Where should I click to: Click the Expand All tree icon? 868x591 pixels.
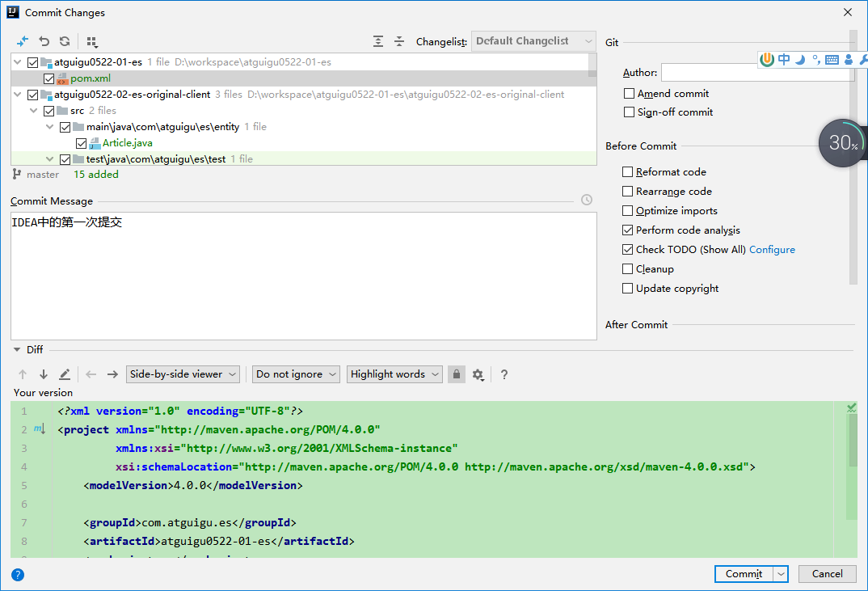click(x=378, y=41)
